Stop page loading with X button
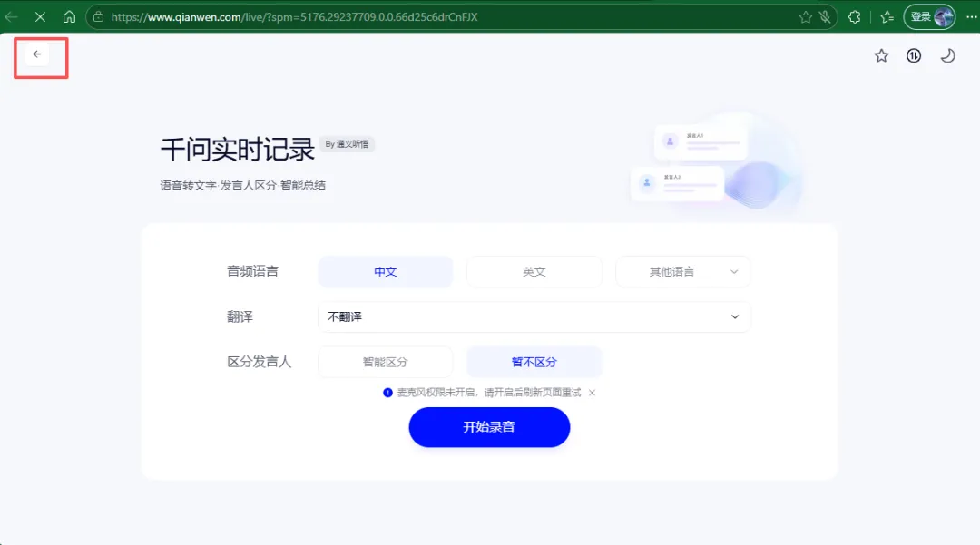The height and width of the screenshot is (545, 980). coord(40,17)
